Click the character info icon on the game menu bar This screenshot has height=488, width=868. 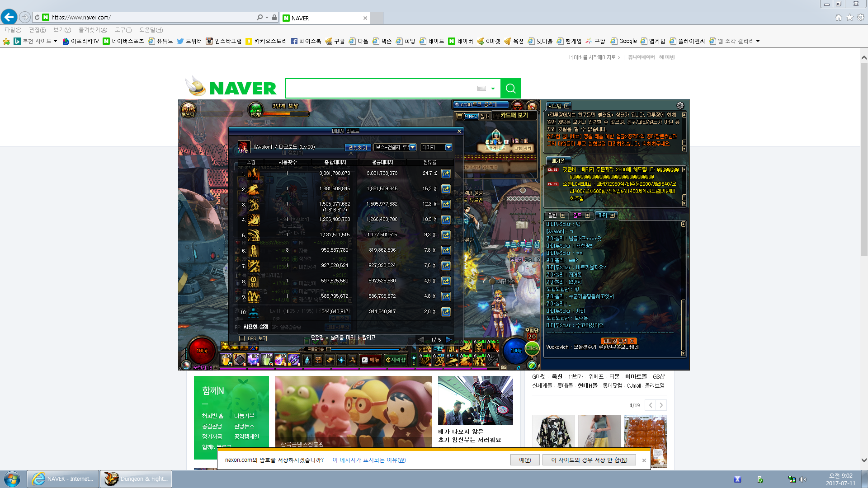pyautogui.click(x=307, y=360)
